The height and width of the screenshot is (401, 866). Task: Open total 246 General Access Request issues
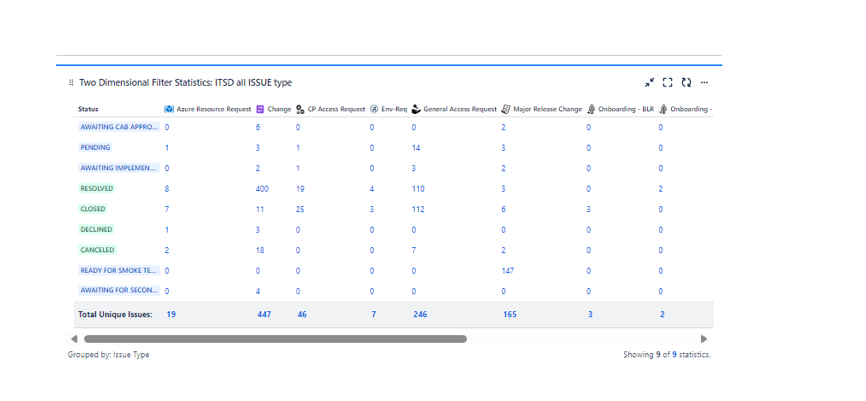[x=420, y=314]
